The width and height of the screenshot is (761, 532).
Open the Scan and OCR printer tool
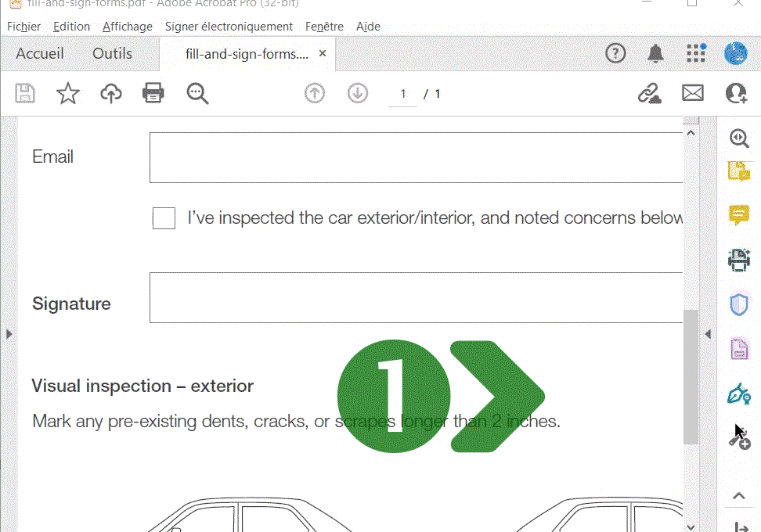coord(739,260)
